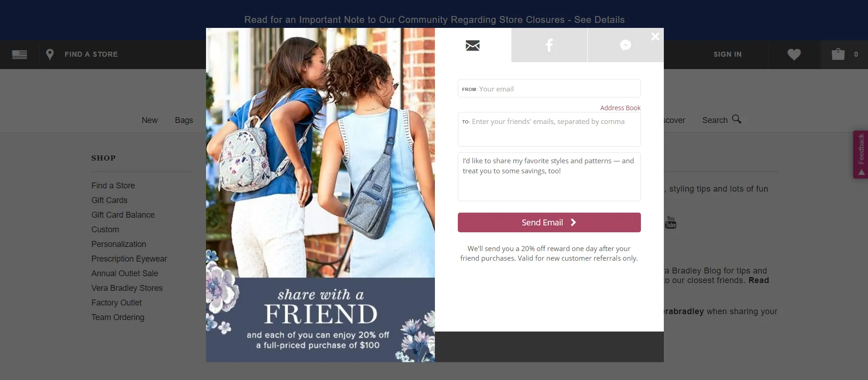Open the New menu item
Viewport: 868px width, 380px height.
click(150, 120)
